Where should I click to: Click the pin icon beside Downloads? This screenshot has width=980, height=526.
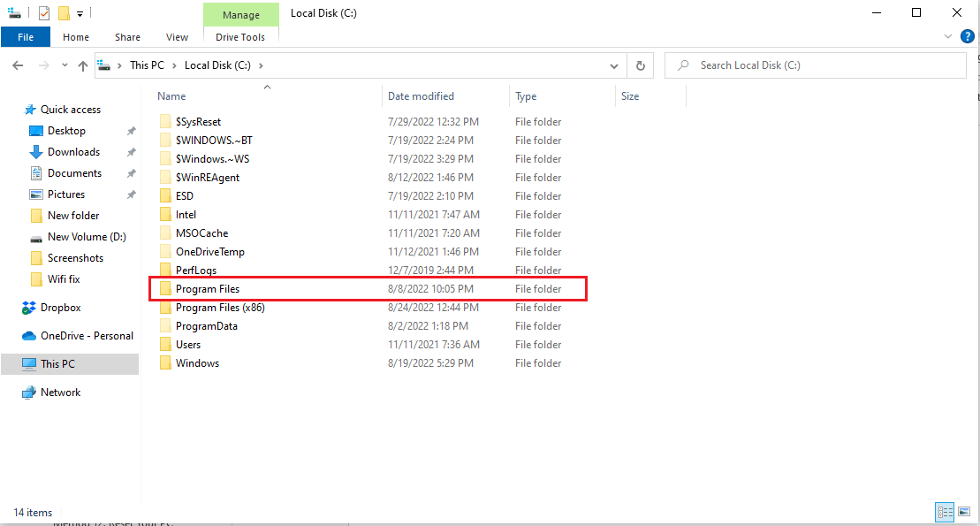[132, 152]
